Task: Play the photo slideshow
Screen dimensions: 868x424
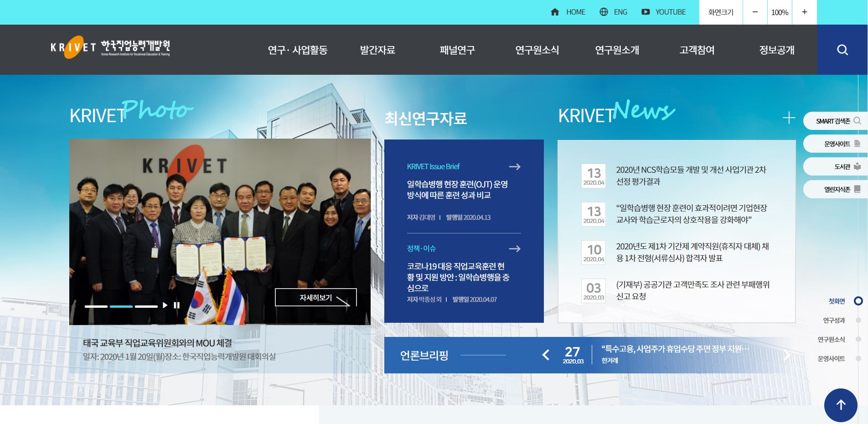Action: [165, 305]
